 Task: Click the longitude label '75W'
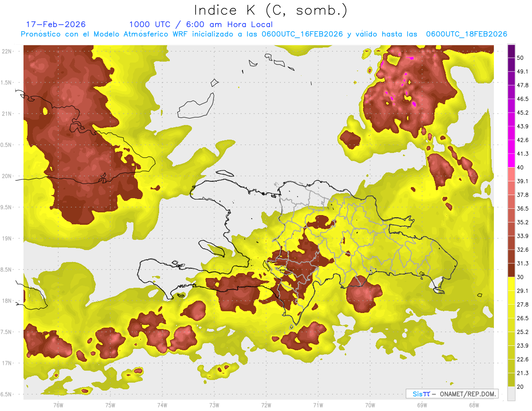click(x=110, y=405)
